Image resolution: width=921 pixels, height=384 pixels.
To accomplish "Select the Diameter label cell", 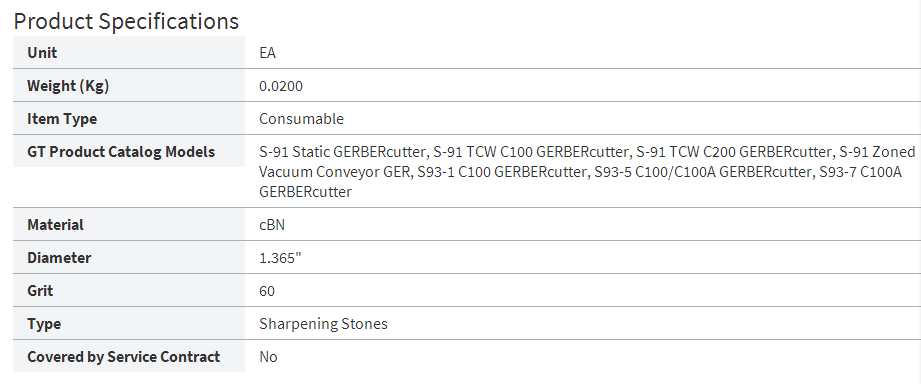I will (129, 257).
